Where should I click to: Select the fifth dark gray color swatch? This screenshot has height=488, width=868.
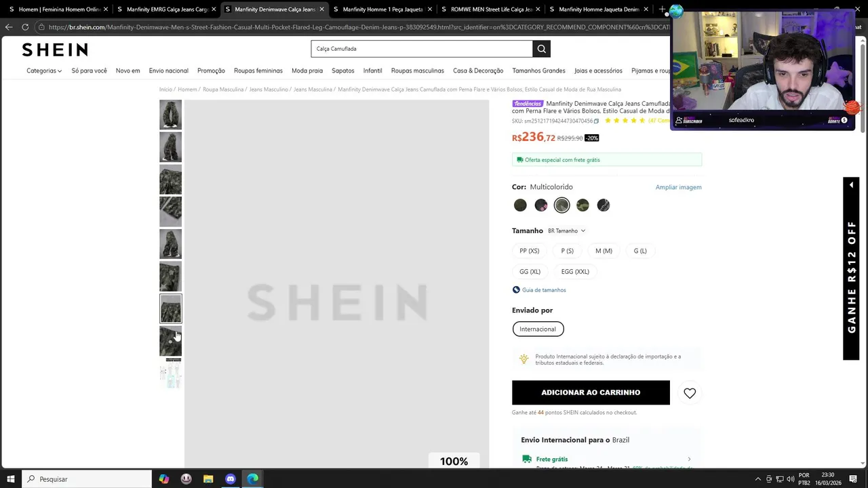pos(604,205)
